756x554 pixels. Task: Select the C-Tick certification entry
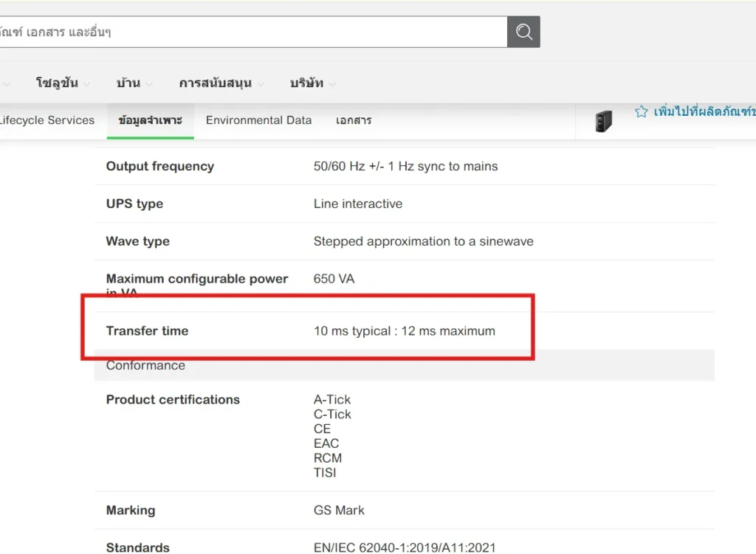(332, 415)
